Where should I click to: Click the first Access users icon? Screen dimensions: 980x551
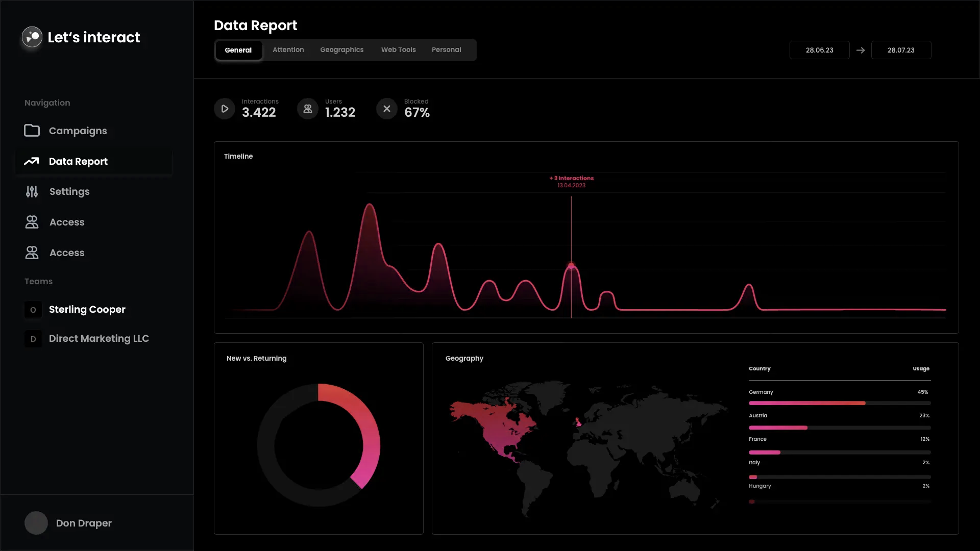pos(32,222)
